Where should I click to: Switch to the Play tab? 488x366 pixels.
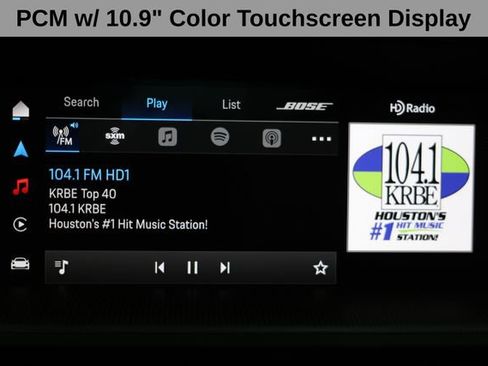tap(157, 104)
